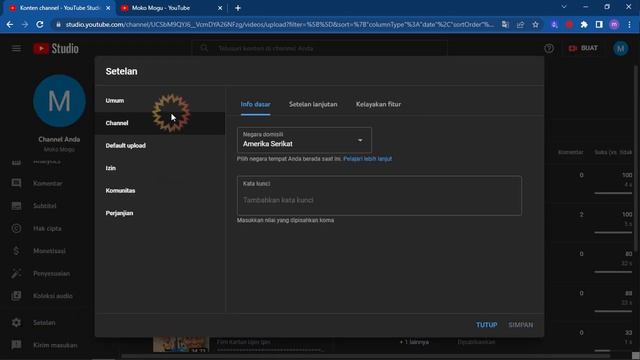Close the Moko Mogu - YouTube tab

pos(220,8)
